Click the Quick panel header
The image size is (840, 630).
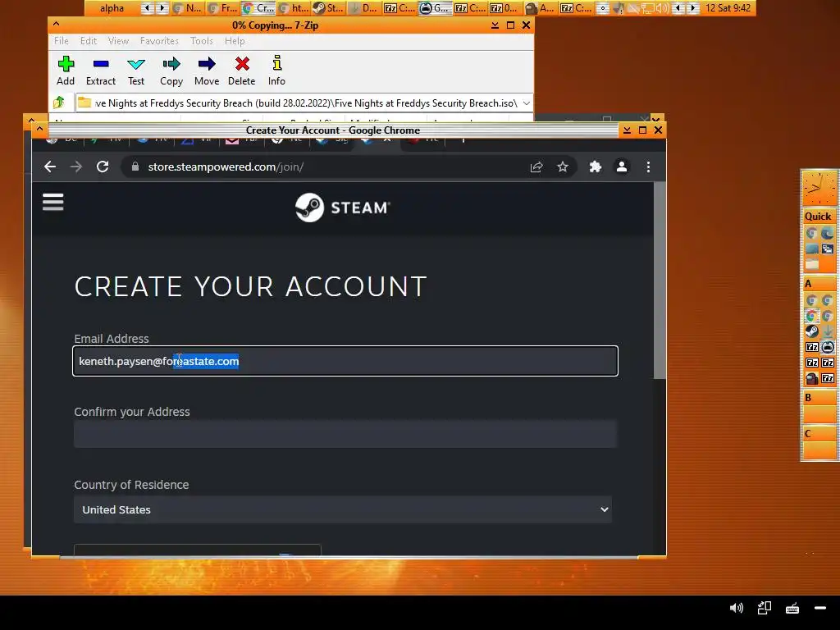click(x=818, y=217)
